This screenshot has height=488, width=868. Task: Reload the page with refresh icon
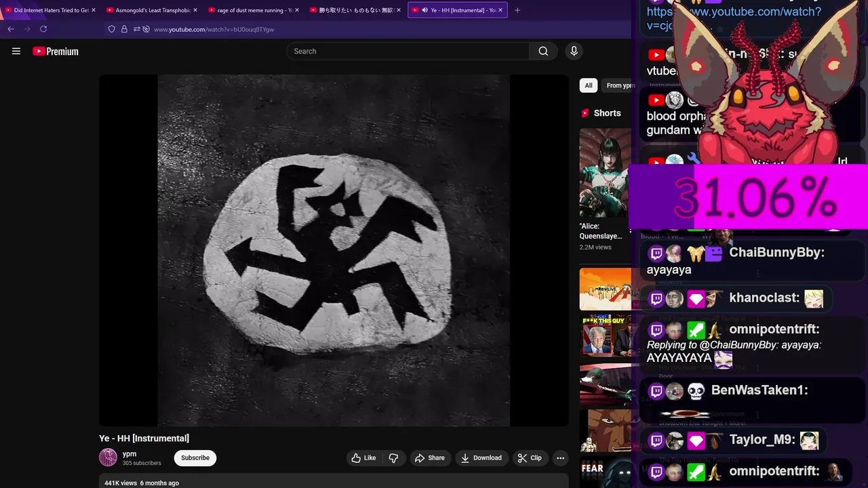tap(43, 29)
